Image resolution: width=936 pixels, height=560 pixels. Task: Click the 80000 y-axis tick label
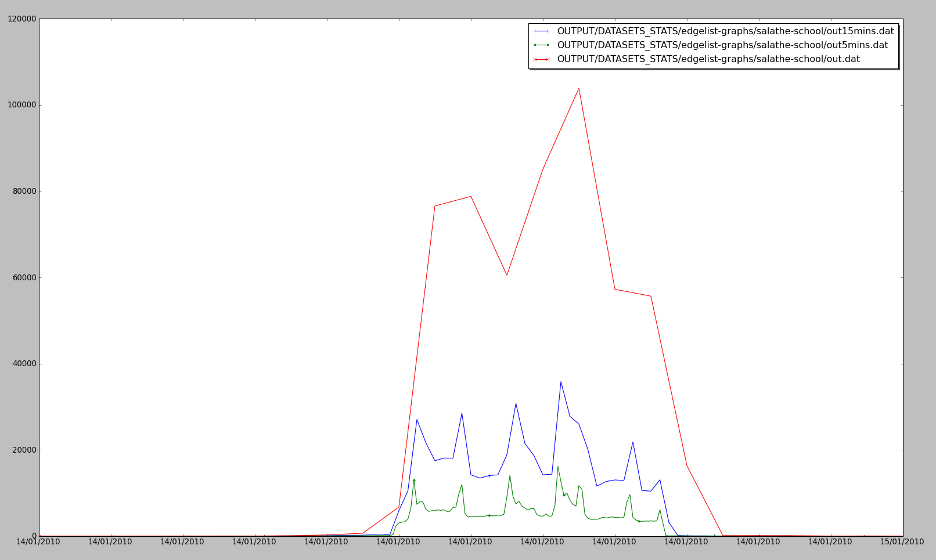pyautogui.click(x=24, y=192)
